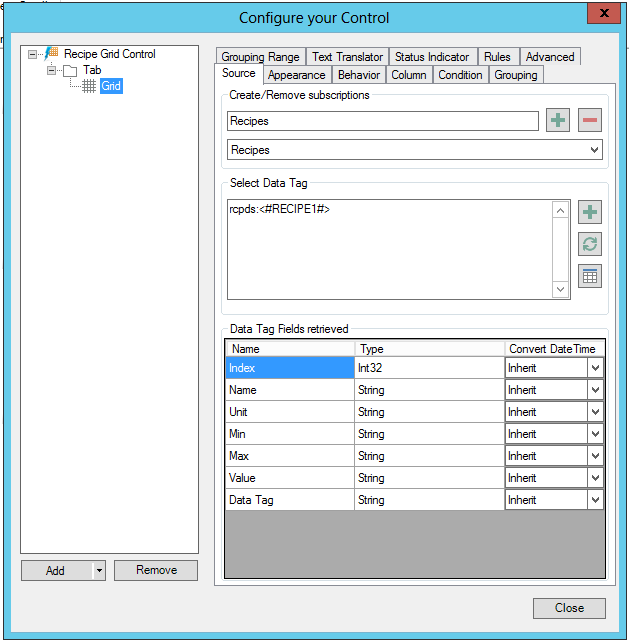
Task: Click the Recipes subscription name text field
Action: [x=383, y=121]
